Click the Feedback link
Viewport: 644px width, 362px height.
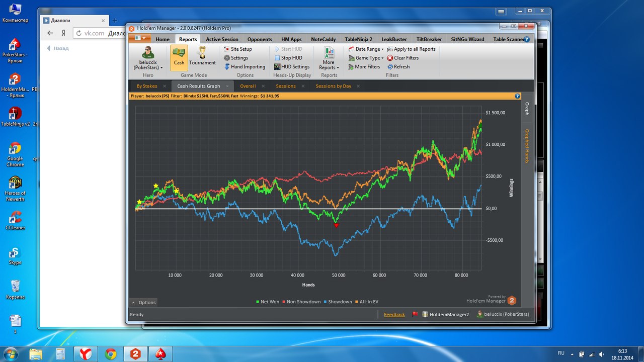point(394,315)
